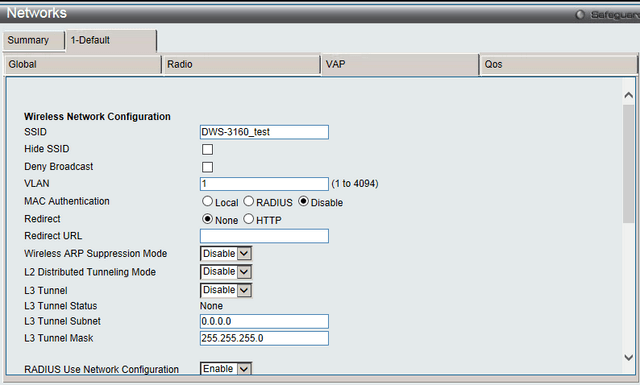Click the vertical scrollbar thumb

[629, 164]
